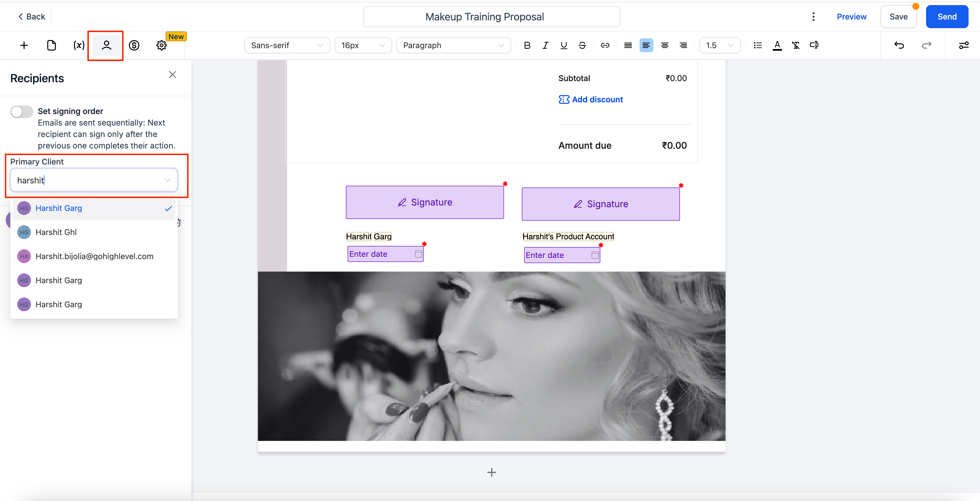Toggle italic text formatting
This screenshot has width=980, height=501.
pos(545,45)
